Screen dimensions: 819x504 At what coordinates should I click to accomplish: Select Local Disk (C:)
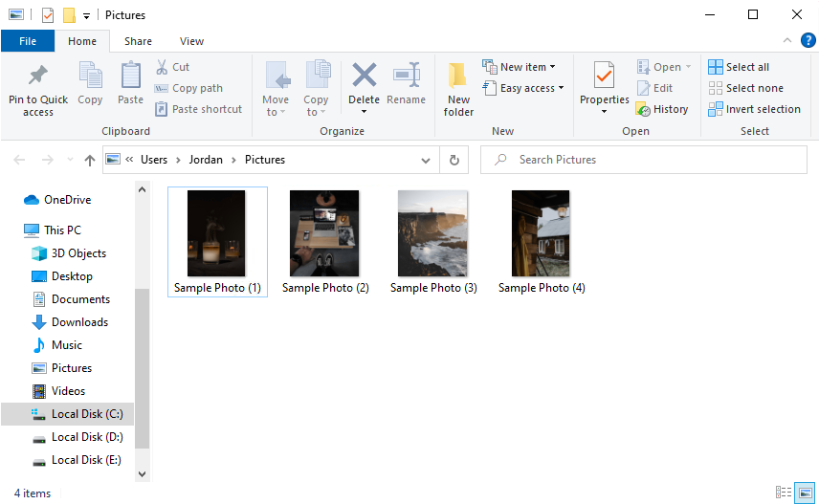[x=67, y=414]
